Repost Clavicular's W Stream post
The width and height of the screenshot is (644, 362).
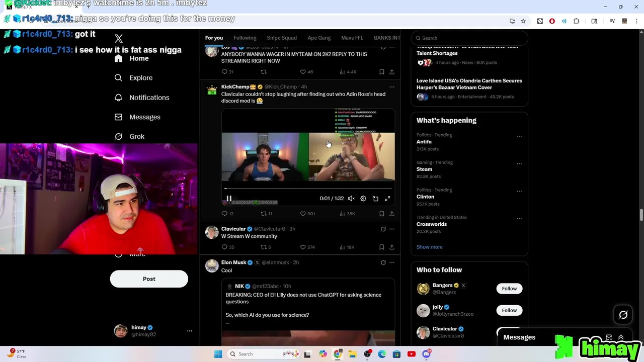coord(266,247)
